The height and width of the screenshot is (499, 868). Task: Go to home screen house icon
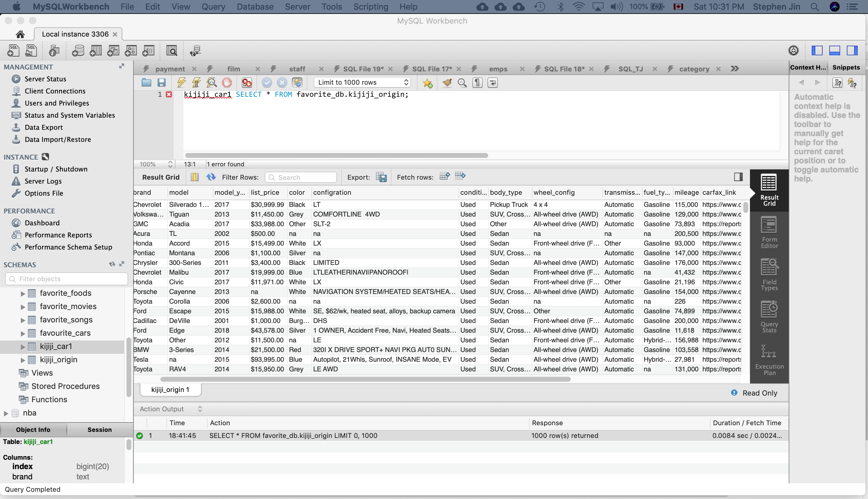[x=20, y=34]
